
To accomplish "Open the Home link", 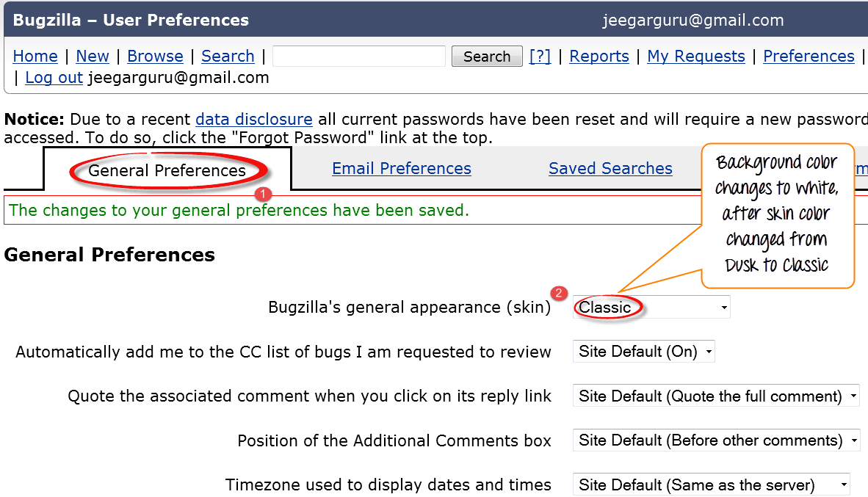I will [x=35, y=57].
